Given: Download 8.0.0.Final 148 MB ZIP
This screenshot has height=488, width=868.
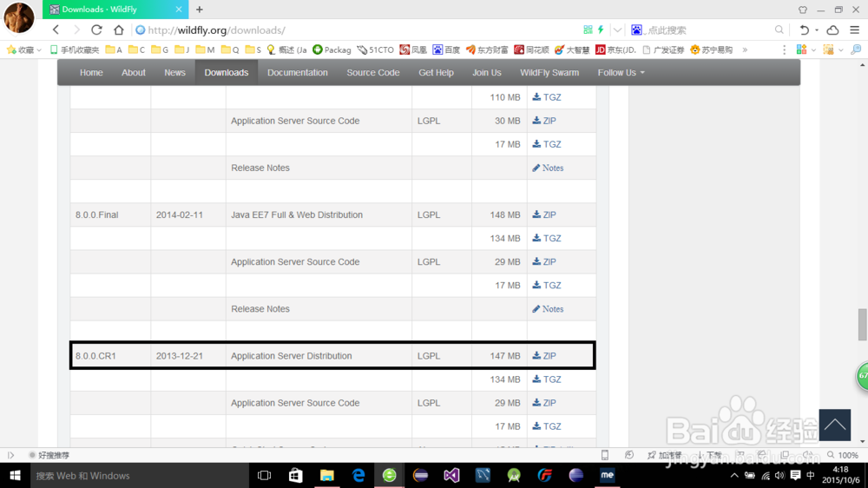Looking at the screenshot, I should tap(544, 215).
